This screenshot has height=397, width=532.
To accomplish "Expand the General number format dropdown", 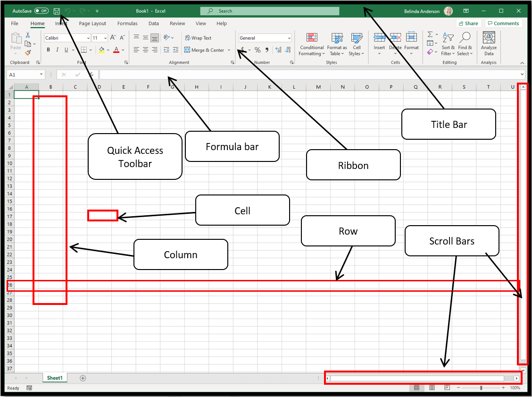I will point(289,38).
